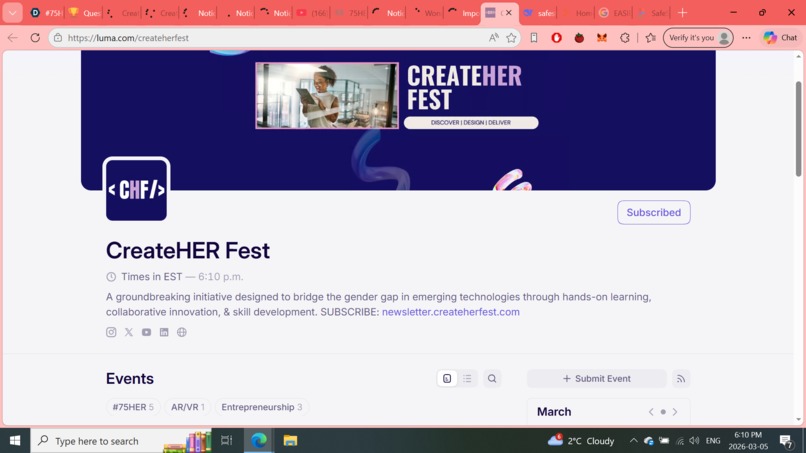The image size is (806, 453).
Task: Switch to the #75H tab
Action: [46, 13]
